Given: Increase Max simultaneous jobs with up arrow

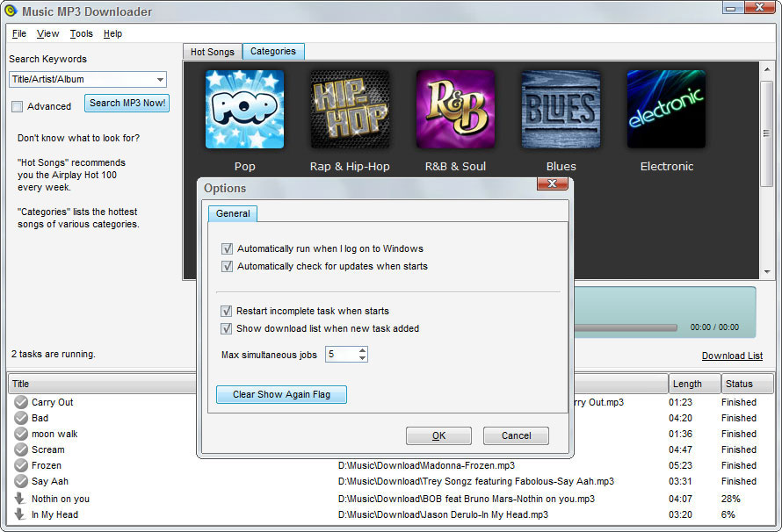Looking at the screenshot, I should (x=363, y=350).
